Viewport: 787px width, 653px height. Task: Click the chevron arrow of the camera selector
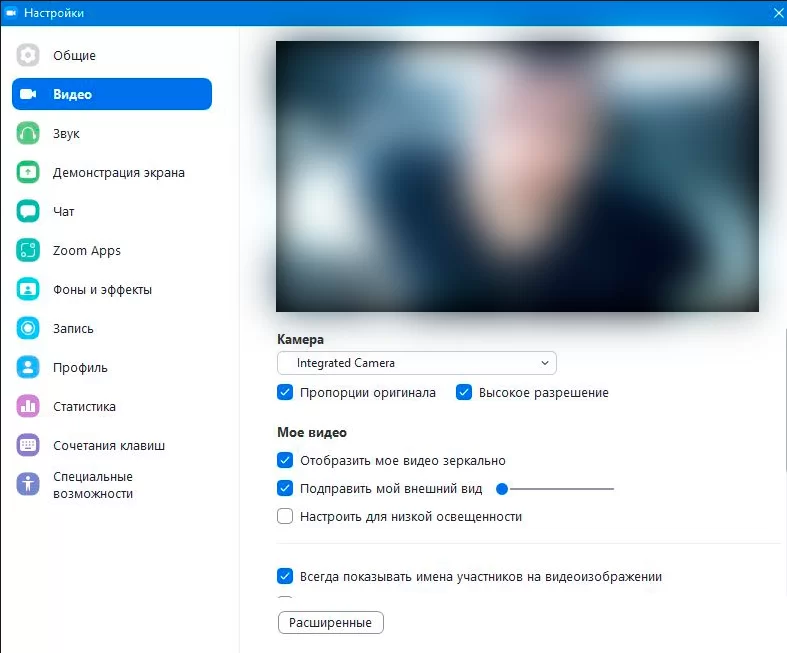pos(545,363)
